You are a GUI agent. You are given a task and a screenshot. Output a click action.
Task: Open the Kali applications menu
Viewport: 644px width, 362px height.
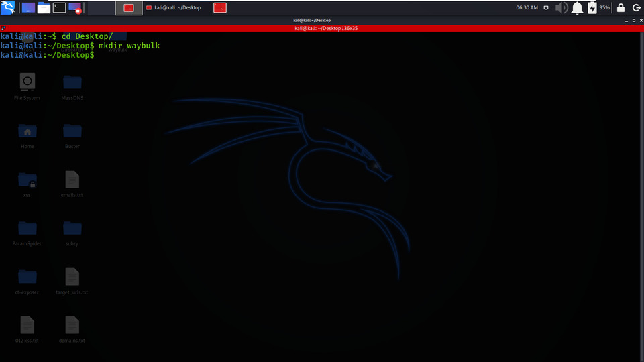pos(8,7)
